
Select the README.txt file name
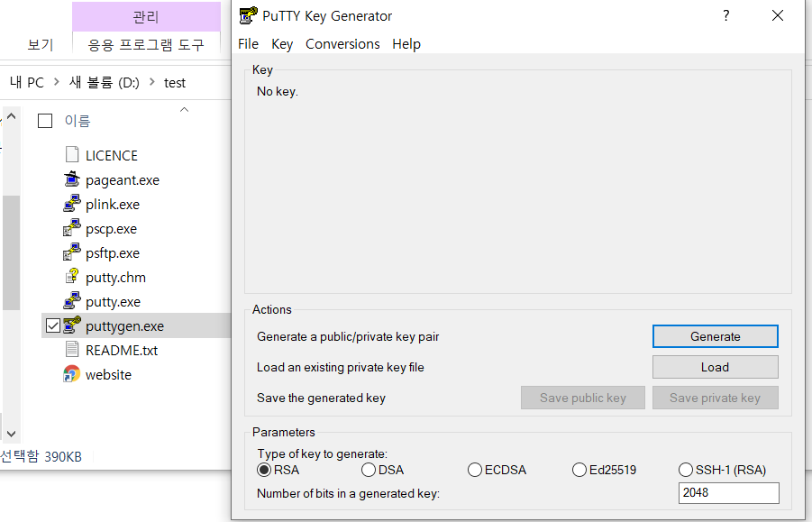[122, 351]
